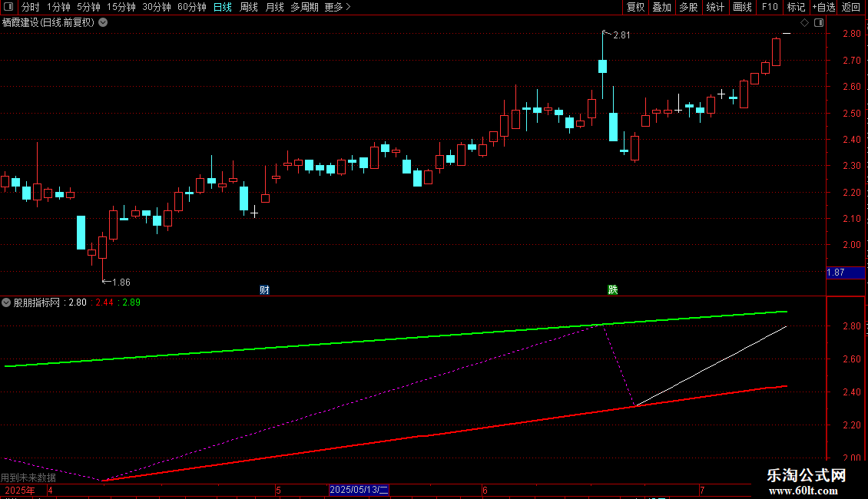This screenshot has width=868, height=499.
Task: Expand the 更多 periods menu
Action: point(338,7)
